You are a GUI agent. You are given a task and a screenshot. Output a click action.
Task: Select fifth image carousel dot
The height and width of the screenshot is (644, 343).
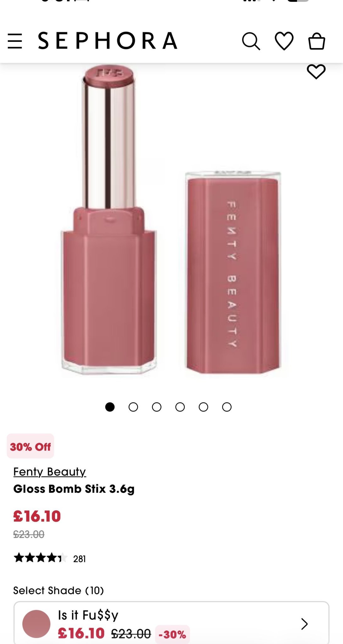[204, 407]
